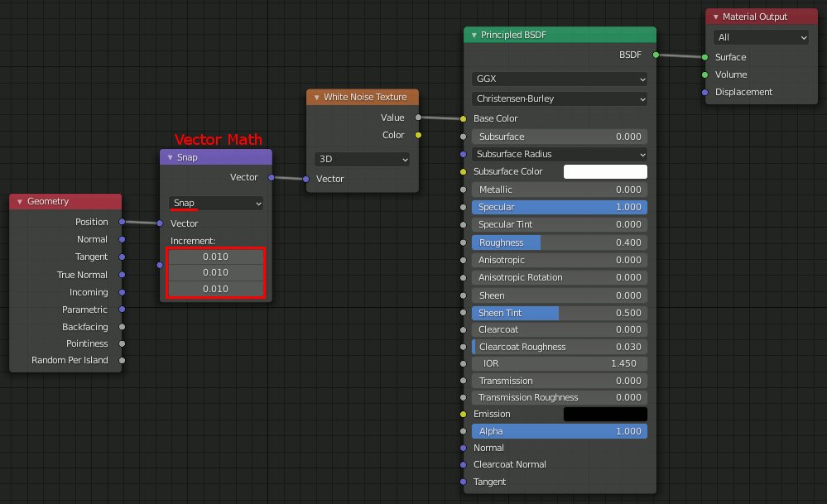Click the Geometry Tangent output socket
This screenshot has width=827, height=504.
(122, 257)
